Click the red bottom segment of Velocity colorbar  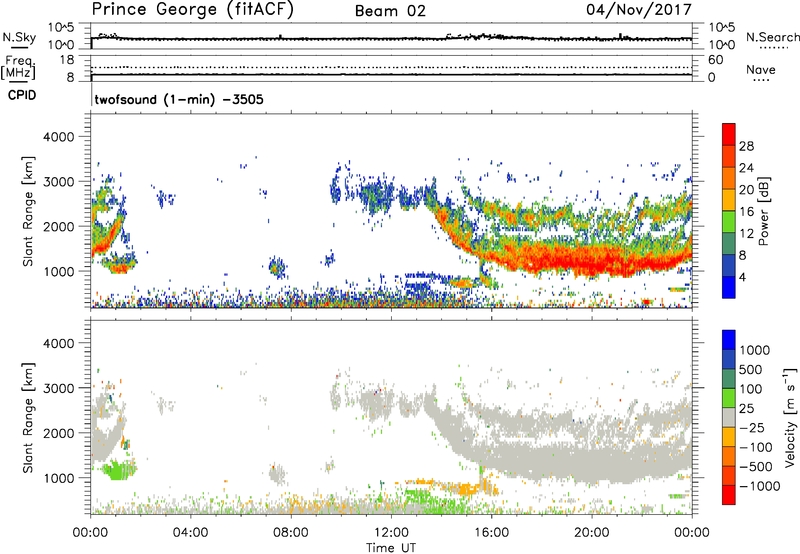pyautogui.click(x=729, y=495)
